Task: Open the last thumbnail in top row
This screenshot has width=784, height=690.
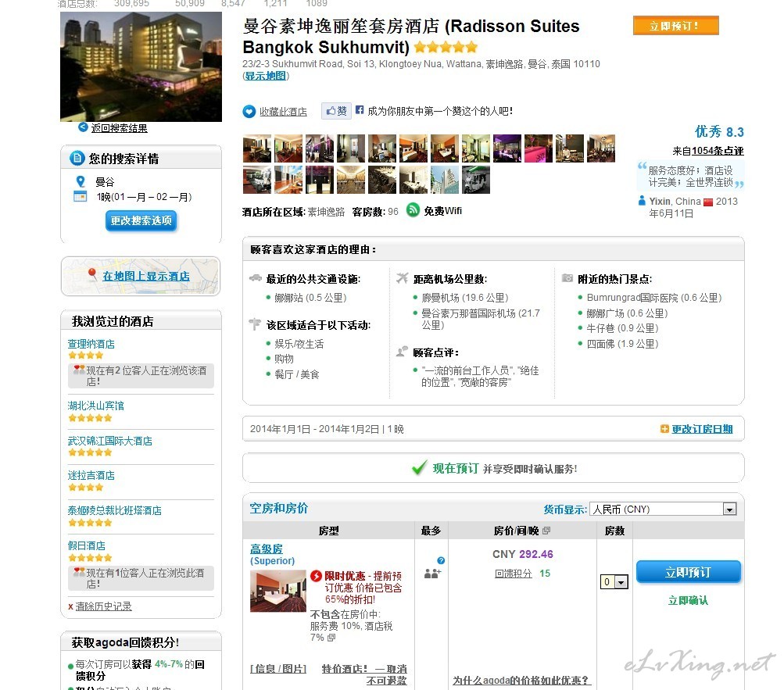Action: click(x=600, y=148)
